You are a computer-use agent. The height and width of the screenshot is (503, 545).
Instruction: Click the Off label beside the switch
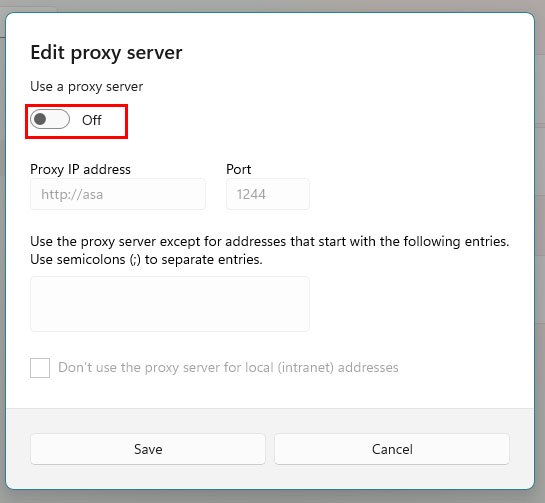[x=92, y=120]
